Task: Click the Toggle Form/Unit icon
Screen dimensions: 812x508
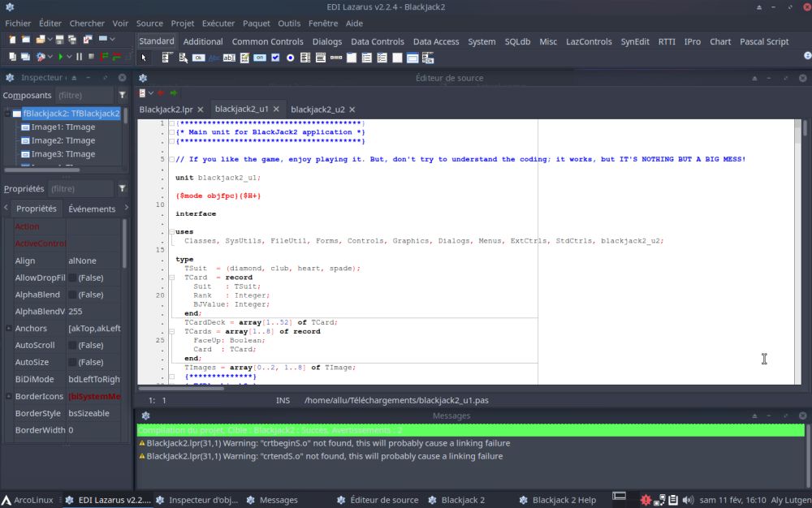Action: pyautogui.click(x=88, y=39)
